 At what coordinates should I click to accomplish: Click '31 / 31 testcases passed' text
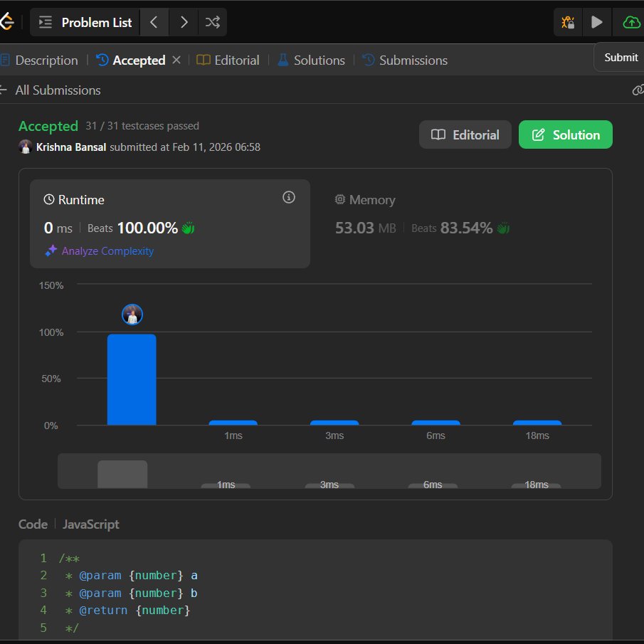tap(142, 126)
